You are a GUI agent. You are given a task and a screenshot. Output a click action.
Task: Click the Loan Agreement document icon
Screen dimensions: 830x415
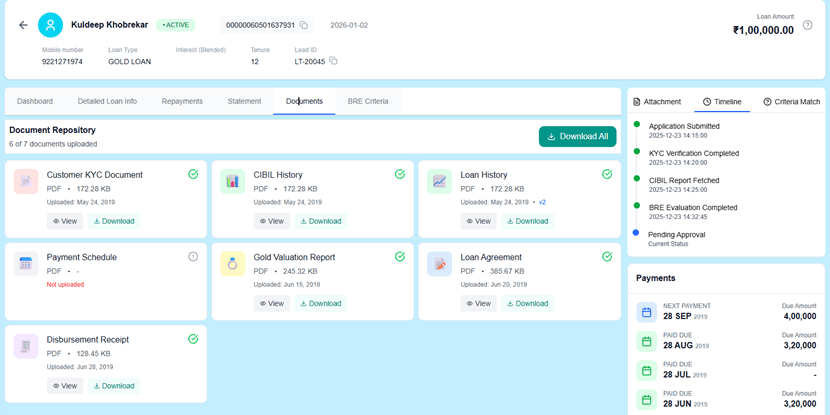439,264
